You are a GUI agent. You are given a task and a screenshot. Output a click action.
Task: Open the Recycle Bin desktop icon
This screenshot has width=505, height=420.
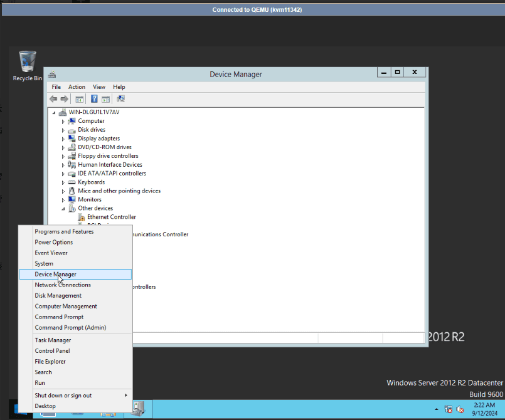tap(28, 66)
